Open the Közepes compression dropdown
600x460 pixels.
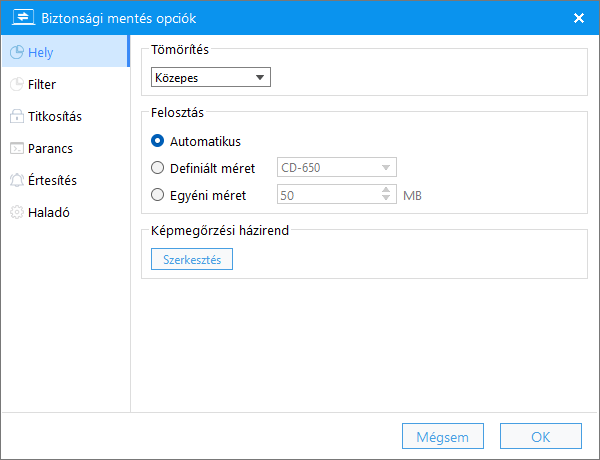coord(211,77)
